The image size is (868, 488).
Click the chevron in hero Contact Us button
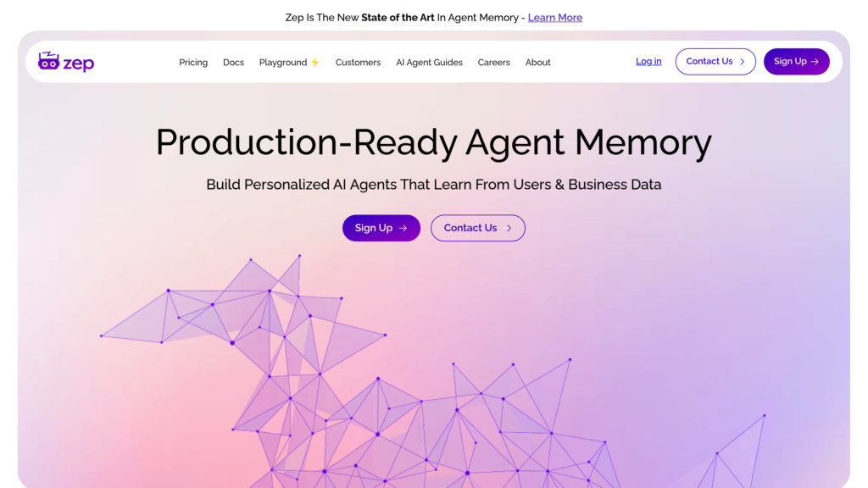click(509, 228)
